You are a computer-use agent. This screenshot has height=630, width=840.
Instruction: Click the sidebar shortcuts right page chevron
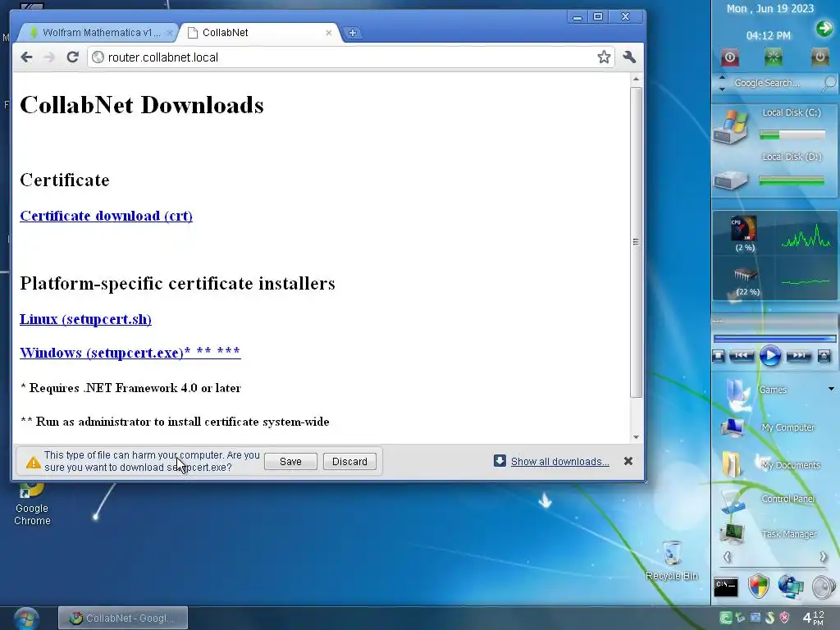click(823, 557)
